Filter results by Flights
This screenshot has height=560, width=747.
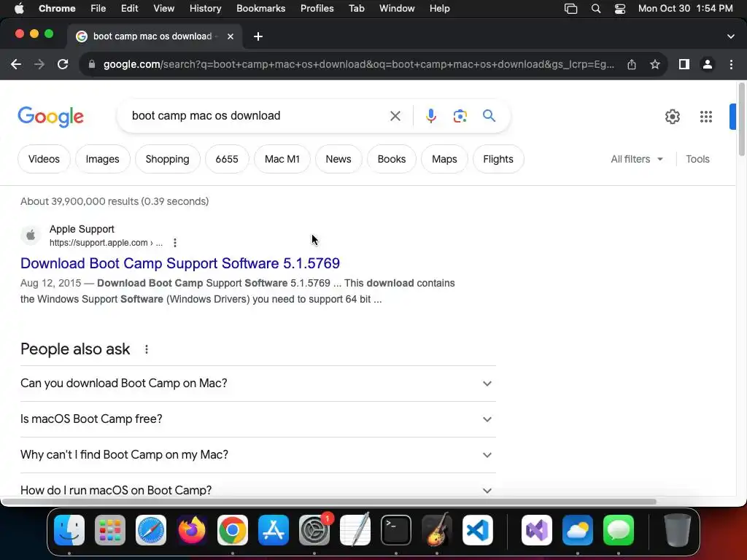(x=498, y=159)
